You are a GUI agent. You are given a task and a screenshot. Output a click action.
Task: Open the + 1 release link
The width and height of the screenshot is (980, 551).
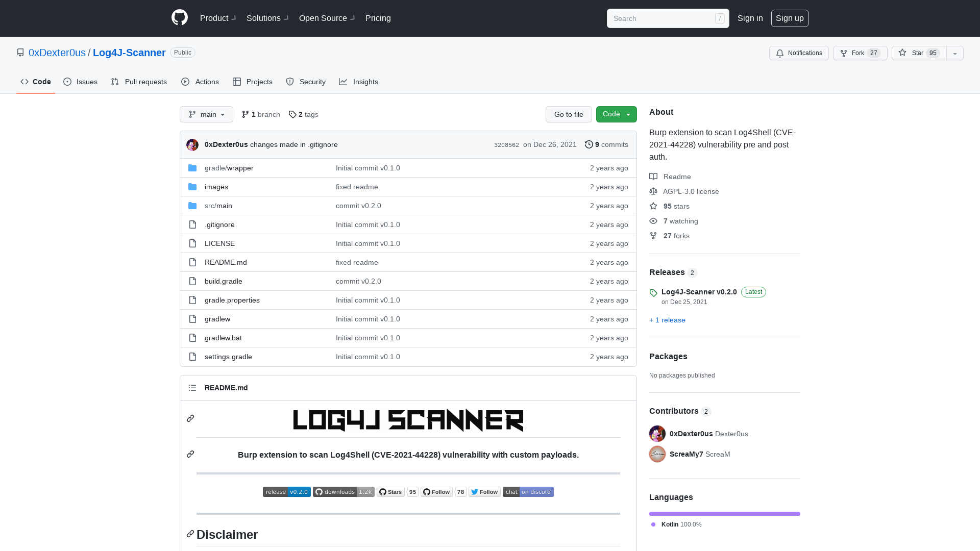click(x=667, y=320)
